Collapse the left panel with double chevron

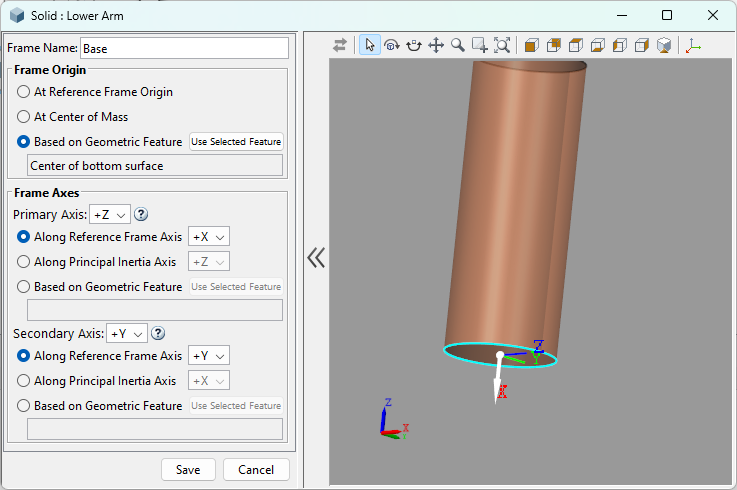316,258
